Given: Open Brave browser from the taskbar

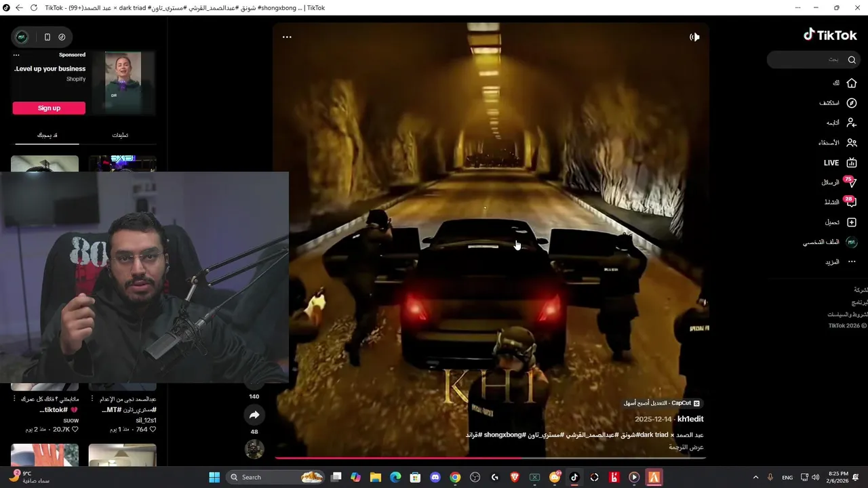Looking at the screenshot, I should [x=515, y=477].
